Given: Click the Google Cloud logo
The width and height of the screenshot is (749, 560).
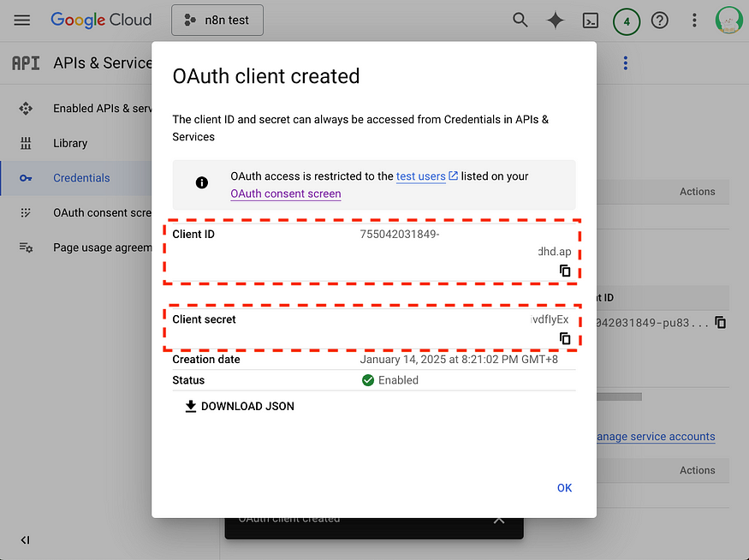Looking at the screenshot, I should pyautogui.click(x=101, y=20).
